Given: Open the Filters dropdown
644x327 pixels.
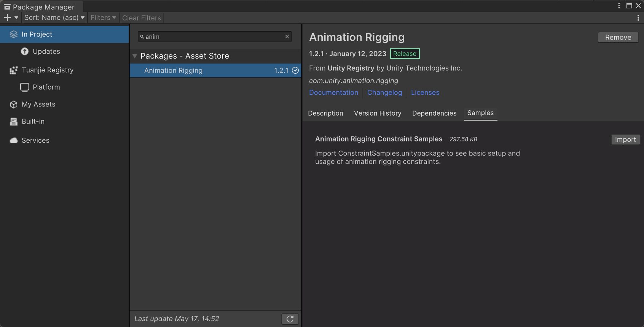Looking at the screenshot, I should click(103, 17).
